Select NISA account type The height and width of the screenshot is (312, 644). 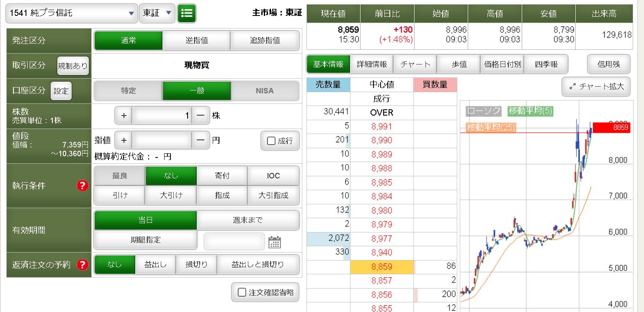265,91
